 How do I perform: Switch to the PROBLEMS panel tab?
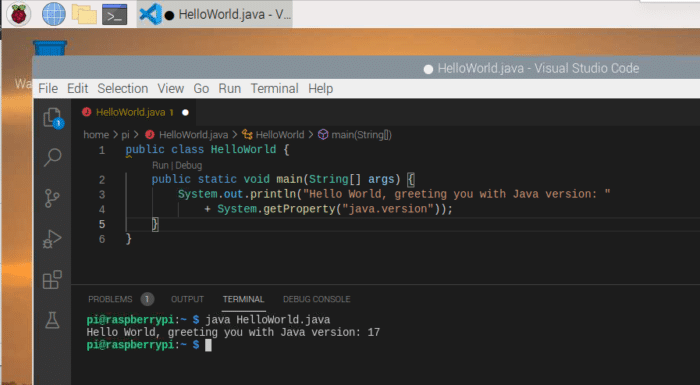[x=110, y=299]
